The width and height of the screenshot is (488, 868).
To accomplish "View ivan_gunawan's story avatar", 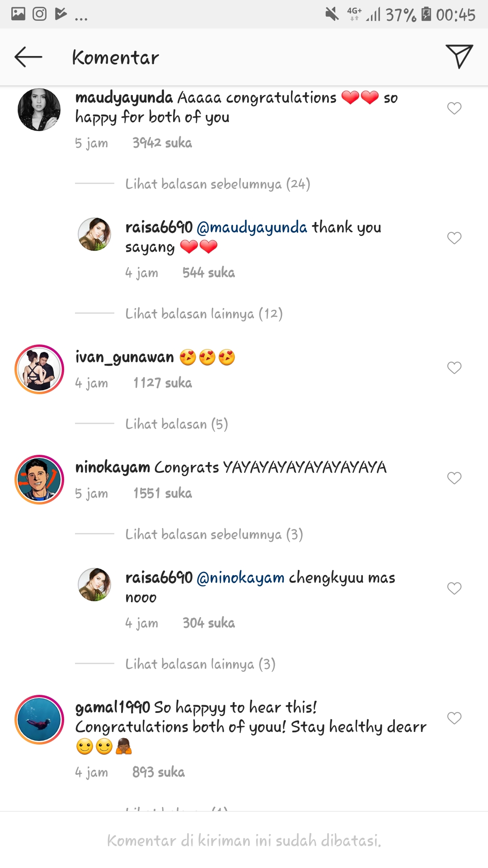I will (x=39, y=369).
